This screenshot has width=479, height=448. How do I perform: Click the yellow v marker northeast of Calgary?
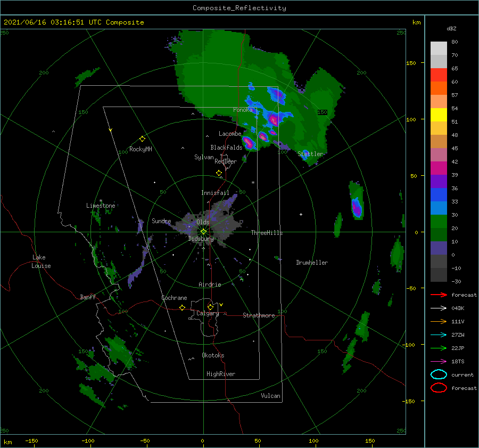click(x=221, y=305)
